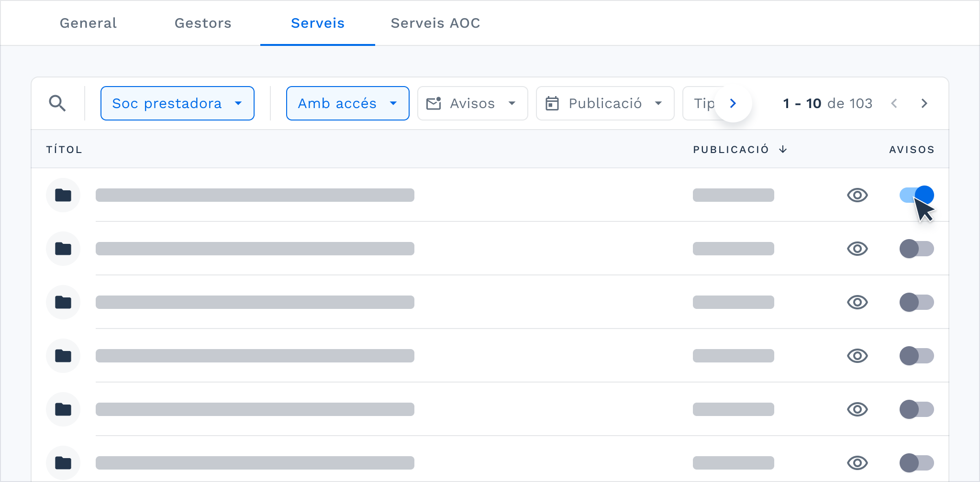Open the Amb accés filter dropdown

[348, 103]
